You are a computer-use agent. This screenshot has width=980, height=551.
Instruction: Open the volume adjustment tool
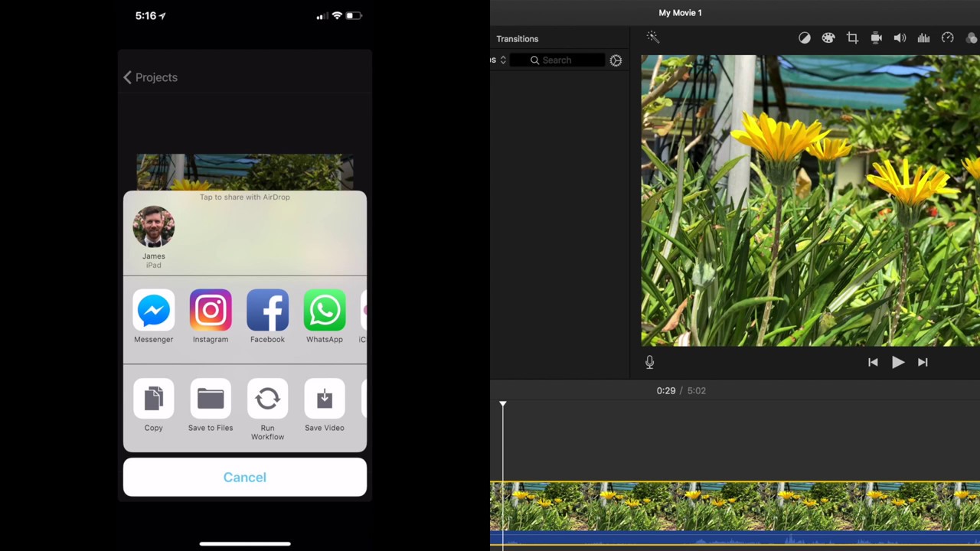tap(900, 37)
